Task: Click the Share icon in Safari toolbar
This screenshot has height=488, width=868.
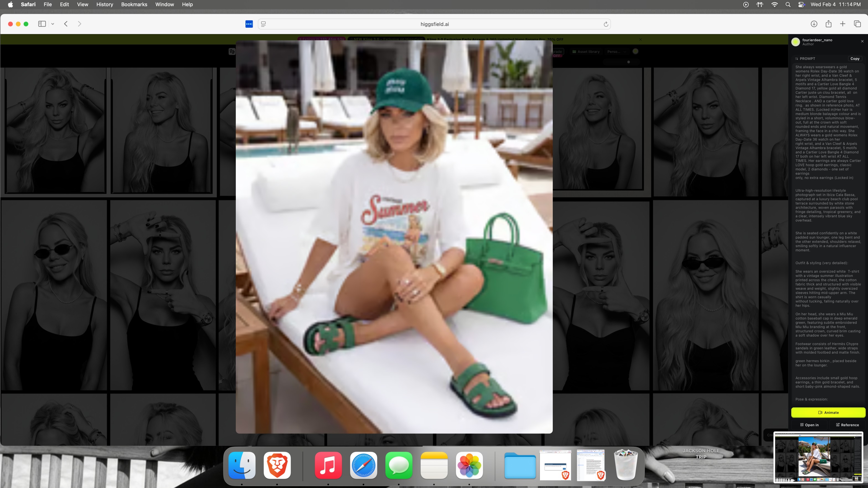Action: coord(828,24)
